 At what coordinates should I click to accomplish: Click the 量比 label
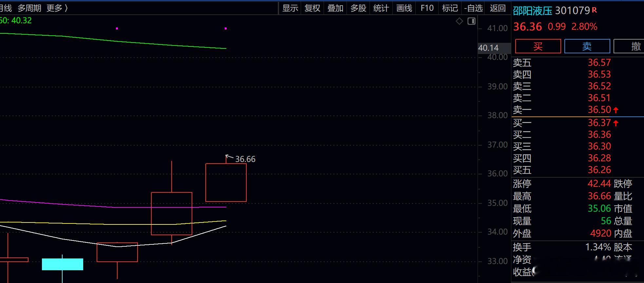[x=623, y=196]
